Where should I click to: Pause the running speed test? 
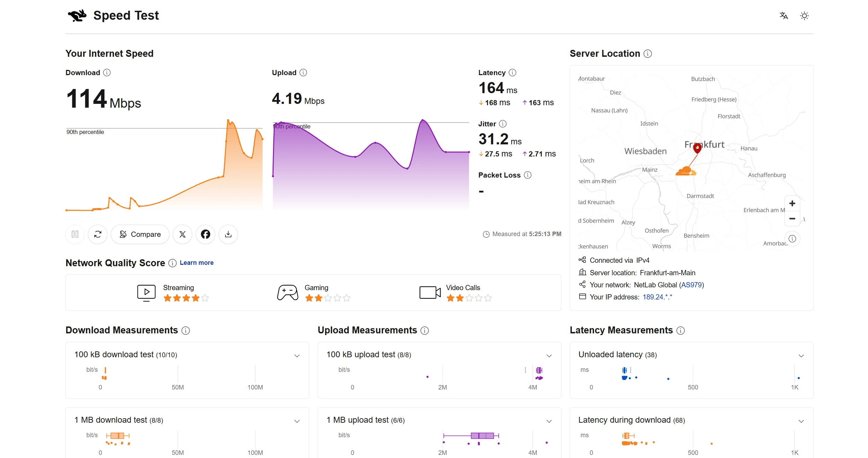75,234
